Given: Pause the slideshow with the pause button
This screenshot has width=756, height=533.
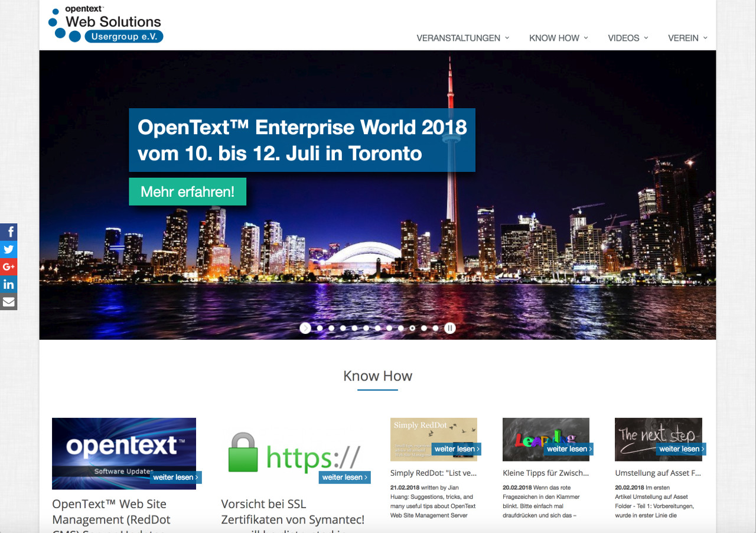Looking at the screenshot, I should pyautogui.click(x=450, y=328).
